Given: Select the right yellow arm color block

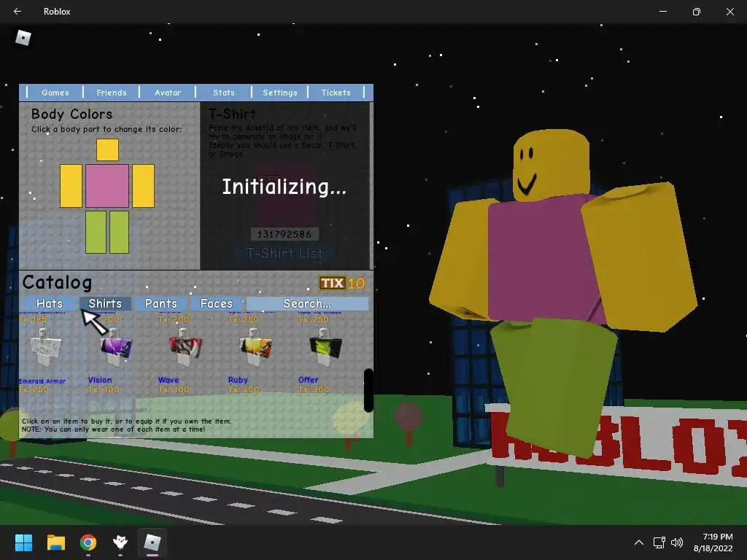Looking at the screenshot, I should (x=144, y=186).
